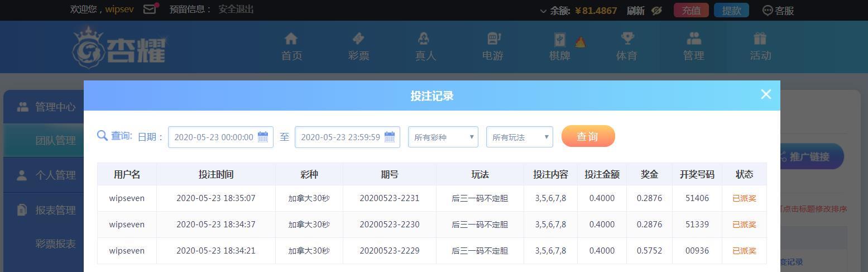Click the blue 提款 withdraw button
868x272 pixels.
(x=731, y=11)
